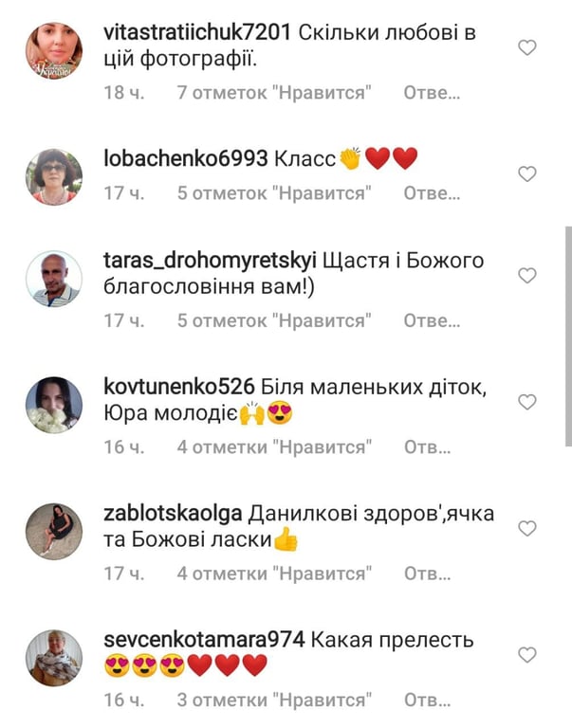The image size is (572, 728).
Task: Tap heart icon on lobachenko6993's comment
Action: (x=526, y=174)
